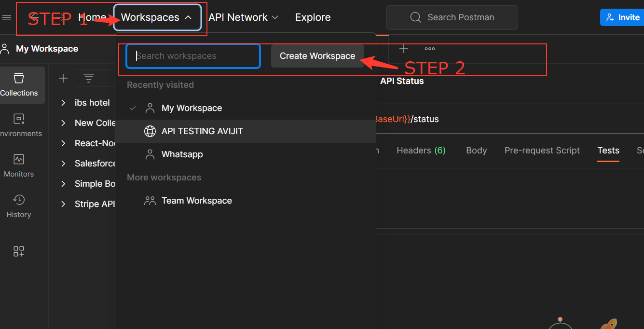This screenshot has height=329, width=644.
Task: Click the Home link
Action: tap(92, 17)
